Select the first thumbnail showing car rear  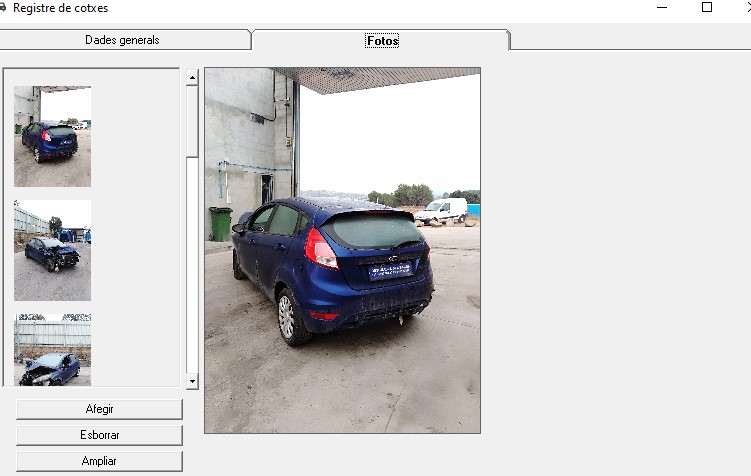point(52,137)
